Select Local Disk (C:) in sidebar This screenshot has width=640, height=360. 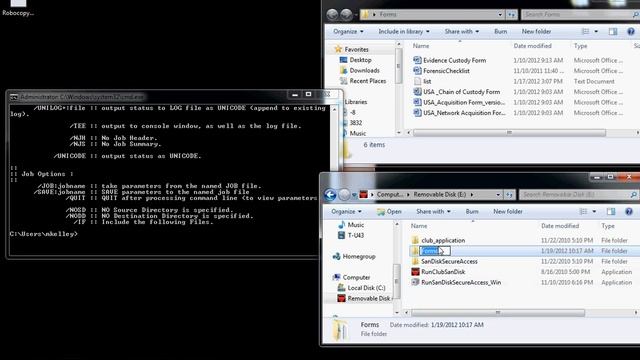366,288
